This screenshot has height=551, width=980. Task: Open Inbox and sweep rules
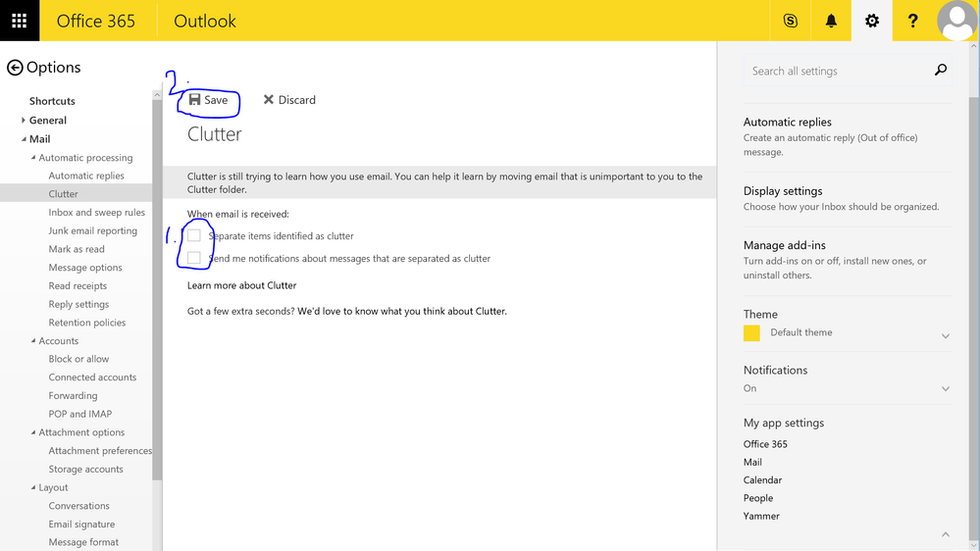point(97,213)
